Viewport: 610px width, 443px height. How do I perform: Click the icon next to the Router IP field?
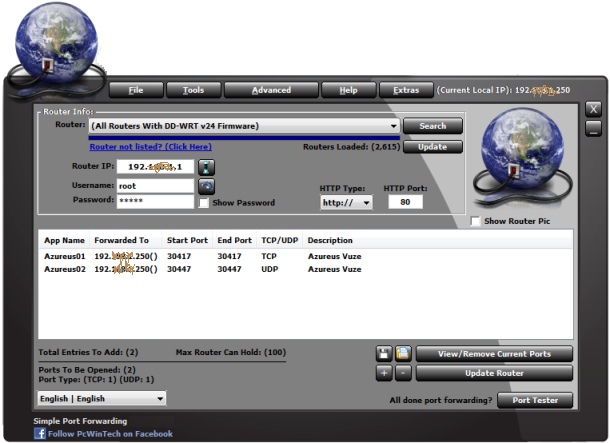point(206,166)
